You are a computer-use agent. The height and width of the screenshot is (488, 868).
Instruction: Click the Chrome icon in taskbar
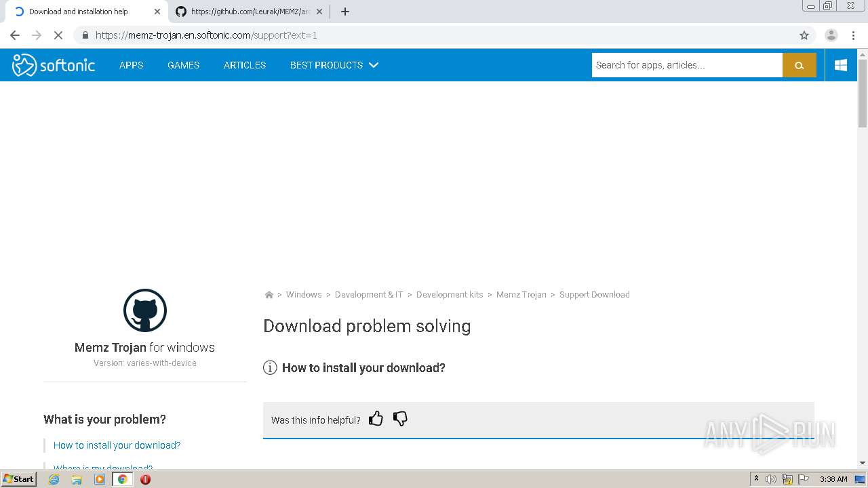(x=122, y=479)
